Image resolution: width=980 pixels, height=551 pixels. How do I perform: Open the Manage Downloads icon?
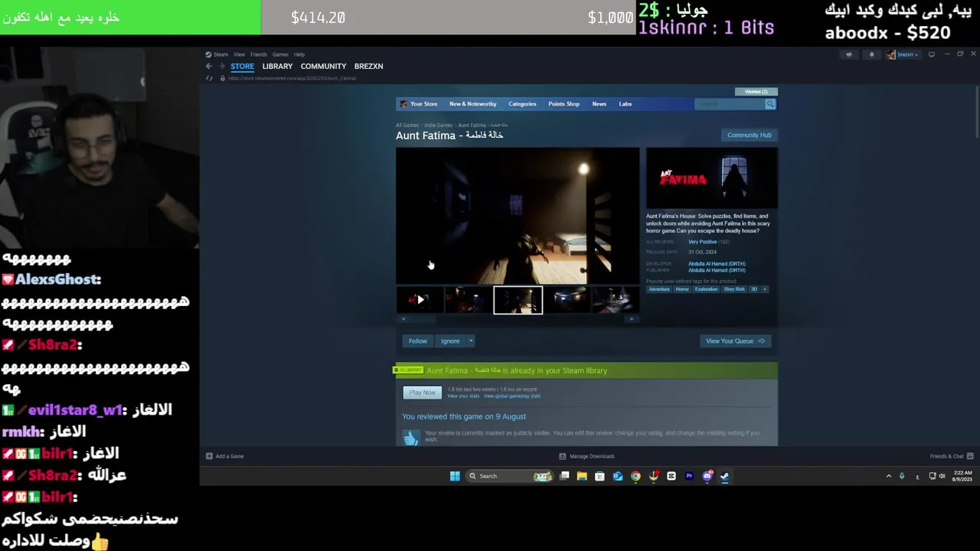(563, 456)
